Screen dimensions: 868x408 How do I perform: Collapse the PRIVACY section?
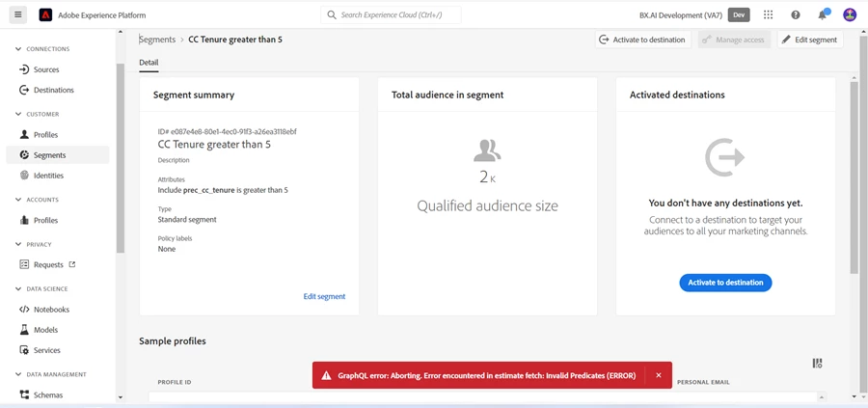[x=17, y=244]
